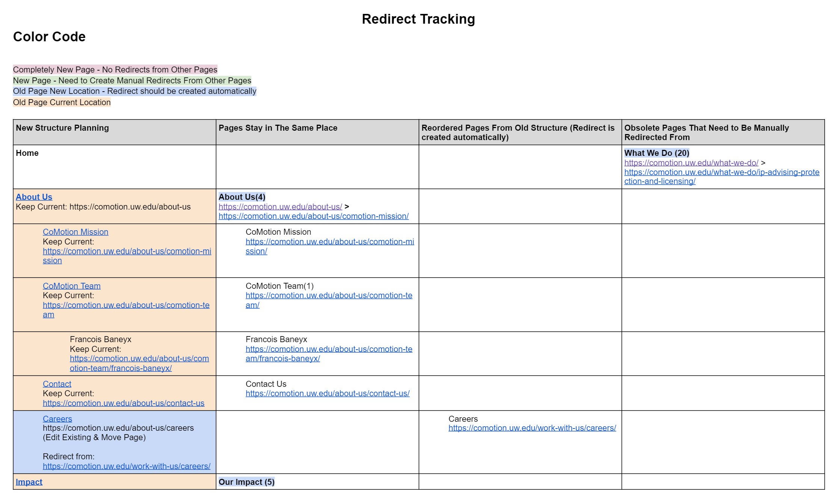Click the blue Old Page New Location legend line

click(x=135, y=91)
